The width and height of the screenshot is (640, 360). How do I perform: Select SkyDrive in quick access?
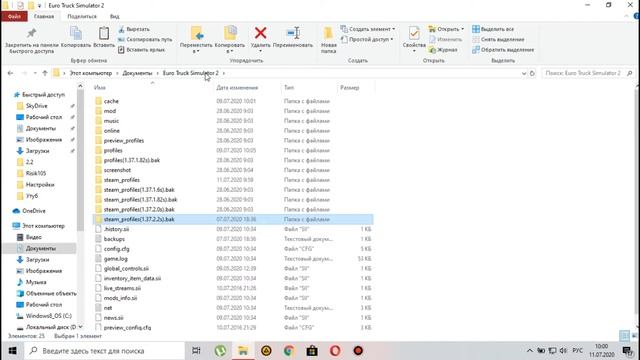tap(37, 106)
